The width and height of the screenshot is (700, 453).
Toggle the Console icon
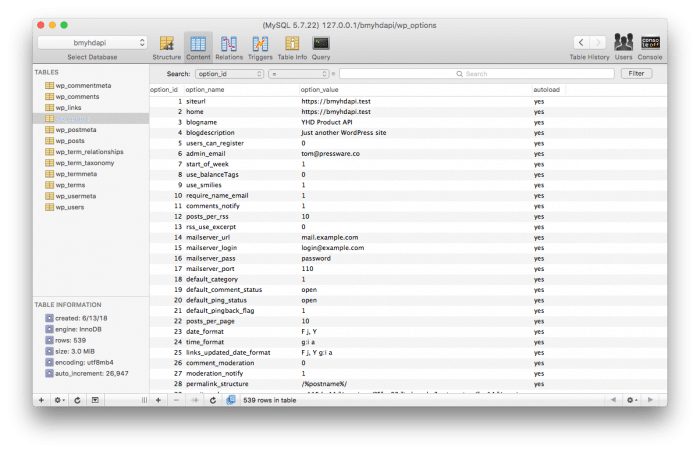tap(650, 46)
